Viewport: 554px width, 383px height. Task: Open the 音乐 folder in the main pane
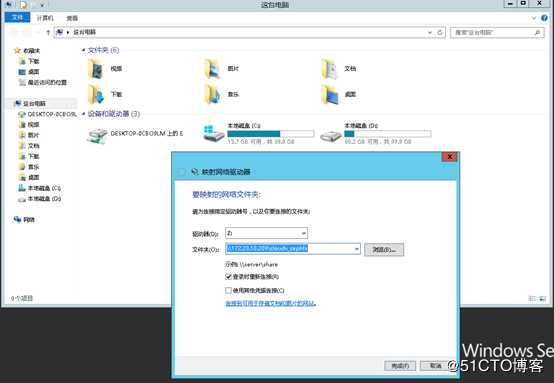222,94
